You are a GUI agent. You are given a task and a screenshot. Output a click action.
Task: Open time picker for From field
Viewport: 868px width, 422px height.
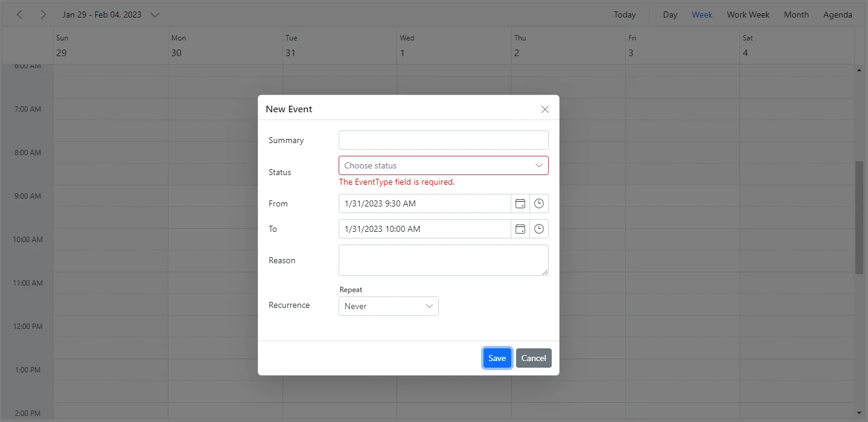click(539, 203)
